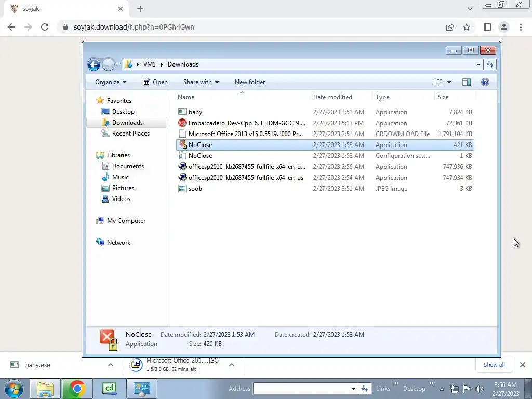
Task: Open Windows Explorer from the taskbar
Action: (45, 389)
